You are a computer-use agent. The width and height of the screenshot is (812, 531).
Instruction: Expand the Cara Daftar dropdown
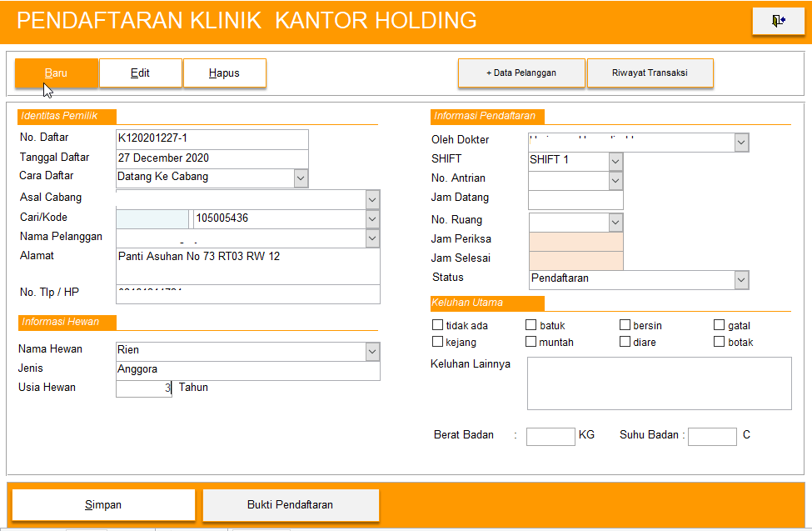click(x=301, y=178)
